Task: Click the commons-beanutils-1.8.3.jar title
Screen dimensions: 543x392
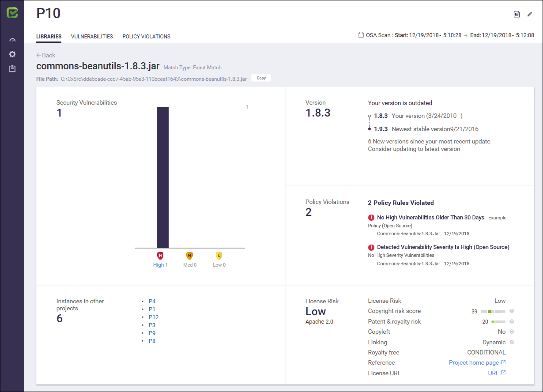Action: point(98,66)
